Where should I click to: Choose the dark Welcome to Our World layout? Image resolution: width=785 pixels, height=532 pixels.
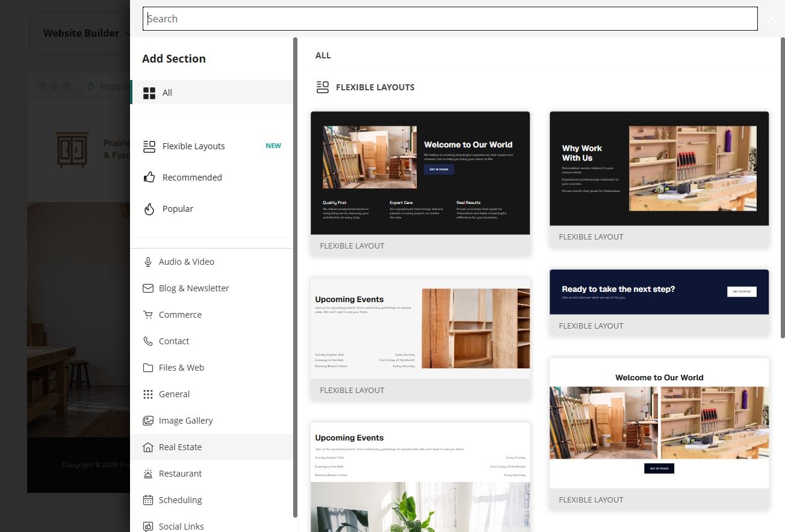420,183
